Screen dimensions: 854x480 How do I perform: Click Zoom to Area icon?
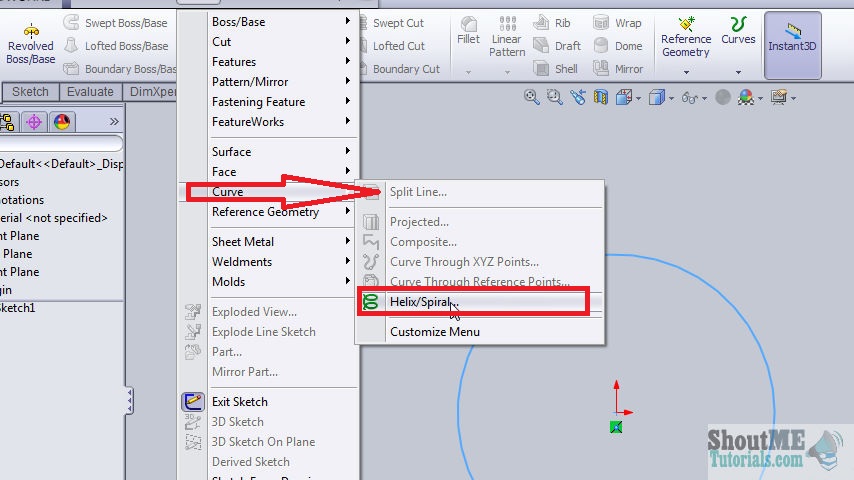[554, 98]
